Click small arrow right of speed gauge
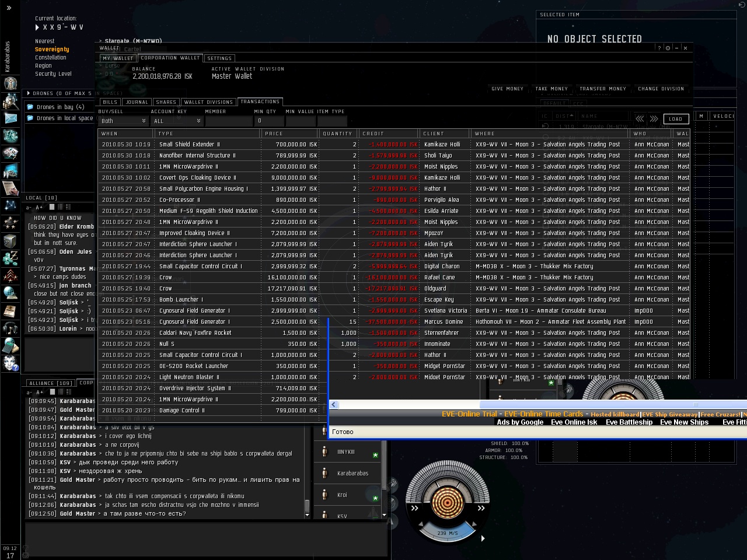The height and width of the screenshot is (560, 747). click(x=483, y=538)
